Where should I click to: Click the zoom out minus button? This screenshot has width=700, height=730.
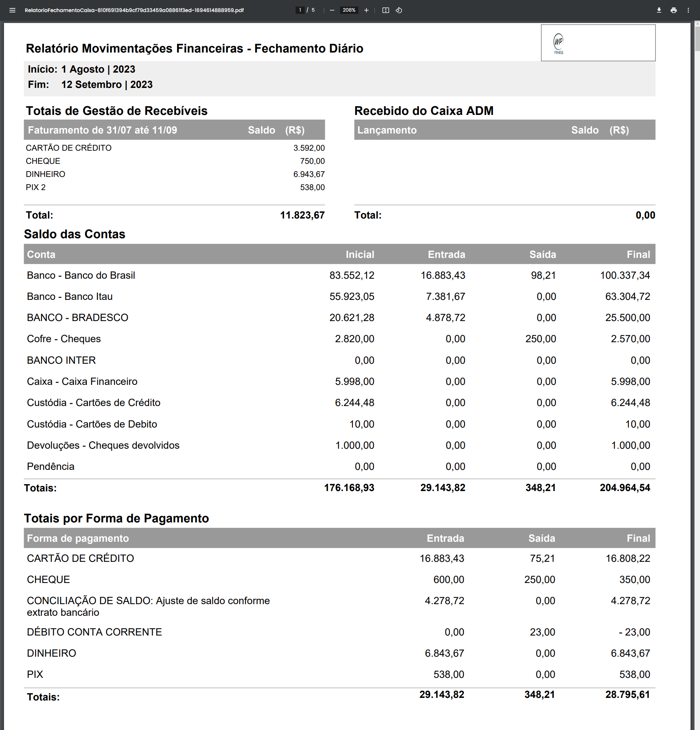click(331, 10)
